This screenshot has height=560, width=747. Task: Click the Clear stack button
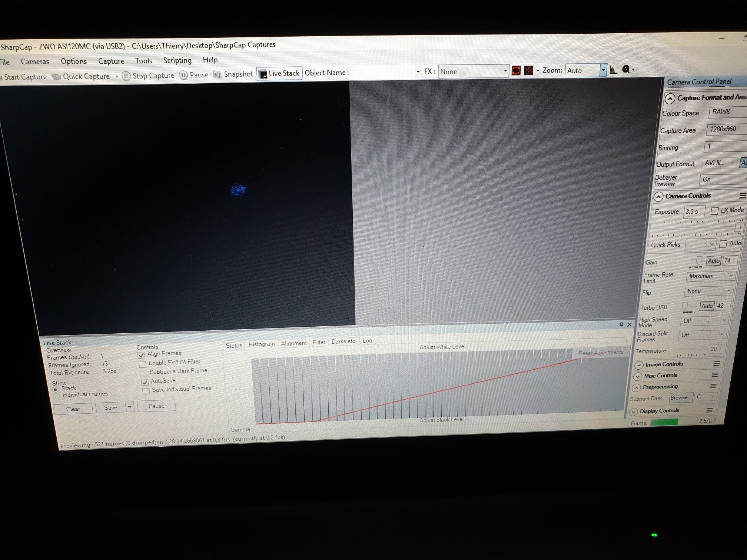point(73,409)
